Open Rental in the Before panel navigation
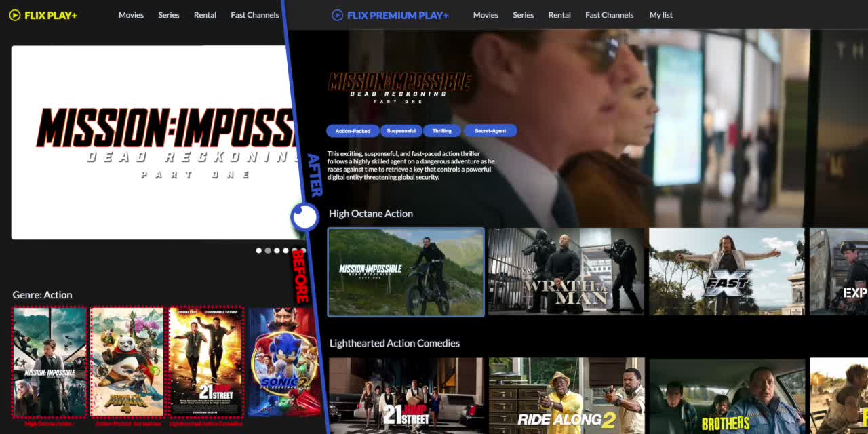Viewport: 868px width, 434px height. (x=205, y=15)
